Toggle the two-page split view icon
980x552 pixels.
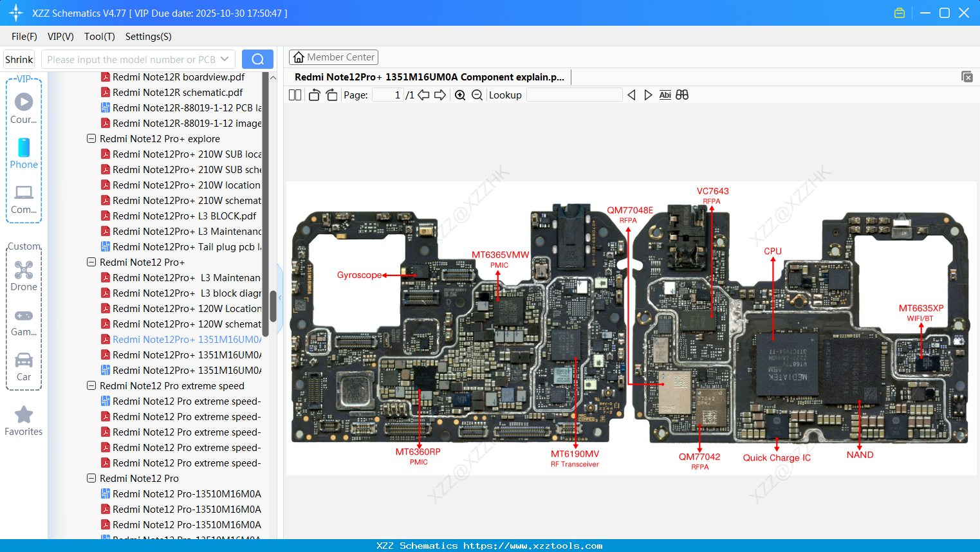pyautogui.click(x=295, y=95)
